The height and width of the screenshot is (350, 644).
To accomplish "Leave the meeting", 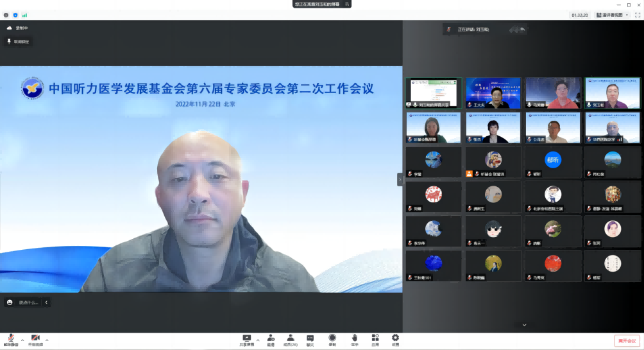I will click(627, 340).
